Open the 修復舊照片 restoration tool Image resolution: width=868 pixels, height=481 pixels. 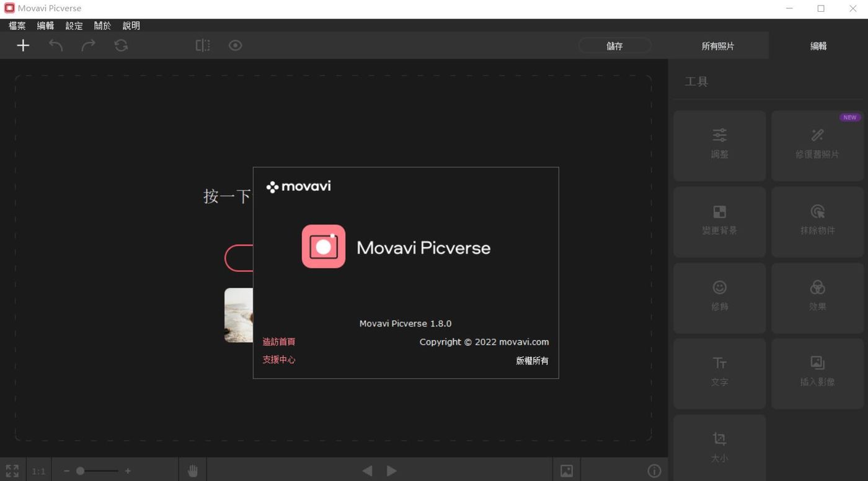click(817, 146)
